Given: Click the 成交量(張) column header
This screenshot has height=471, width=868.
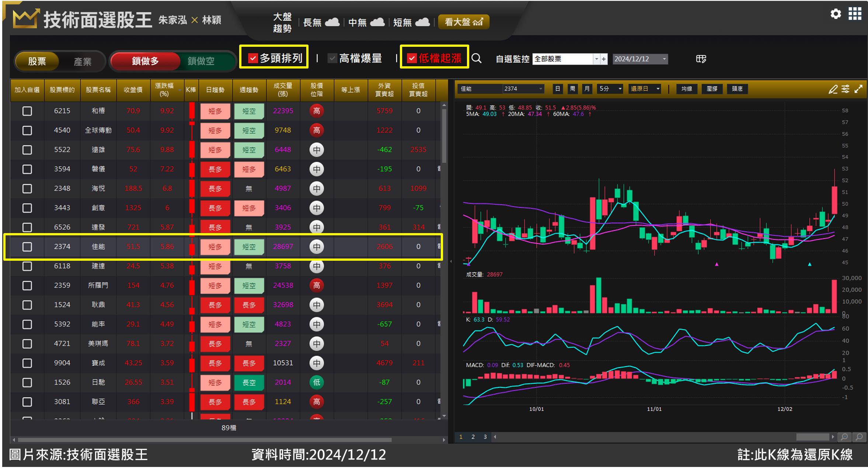Looking at the screenshot, I should [283, 90].
